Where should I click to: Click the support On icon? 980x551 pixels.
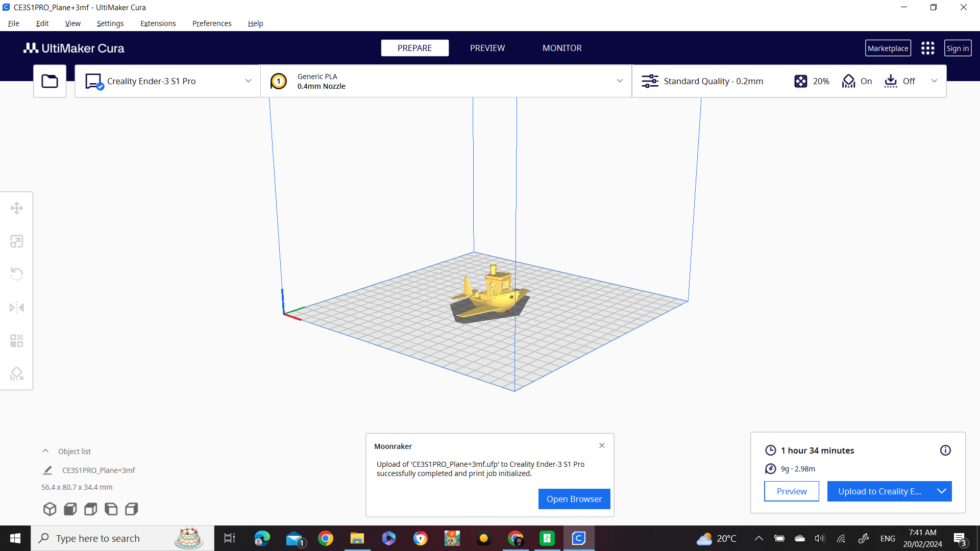[848, 81]
